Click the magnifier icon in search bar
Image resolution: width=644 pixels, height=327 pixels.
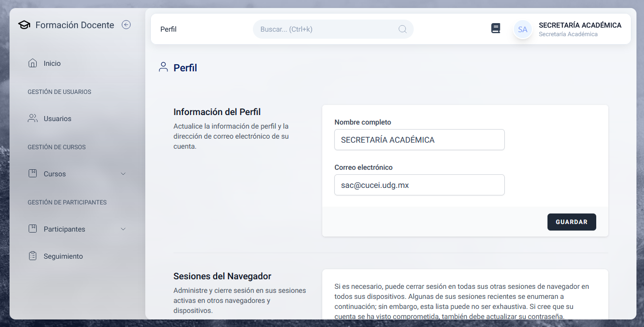[403, 29]
